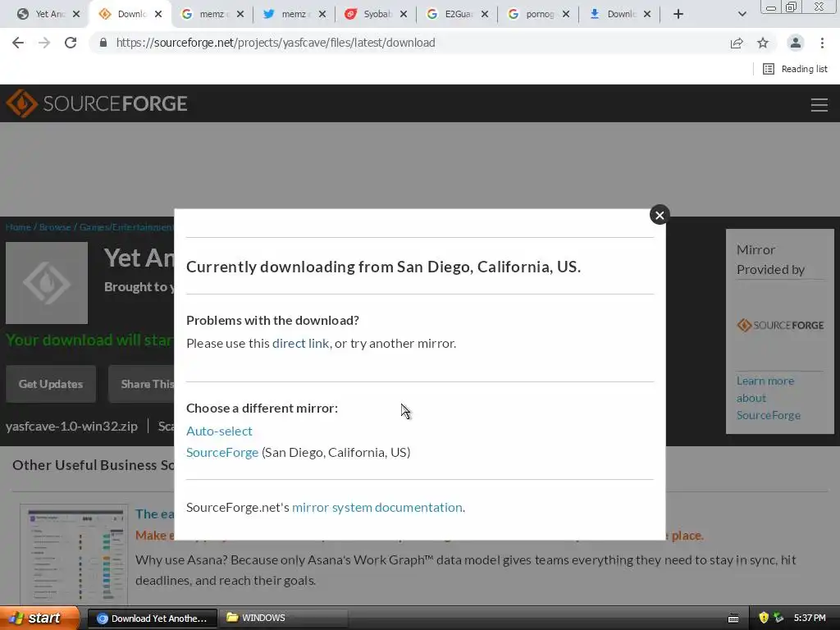Click the browser back arrow
Viewport: 840px width, 630px height.
point(18,43)
